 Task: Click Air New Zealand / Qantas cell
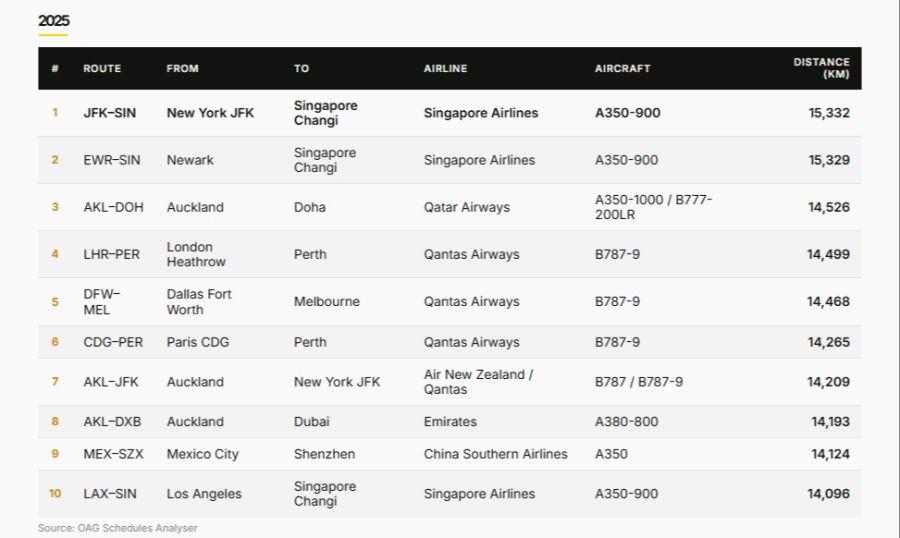point(479,382)
